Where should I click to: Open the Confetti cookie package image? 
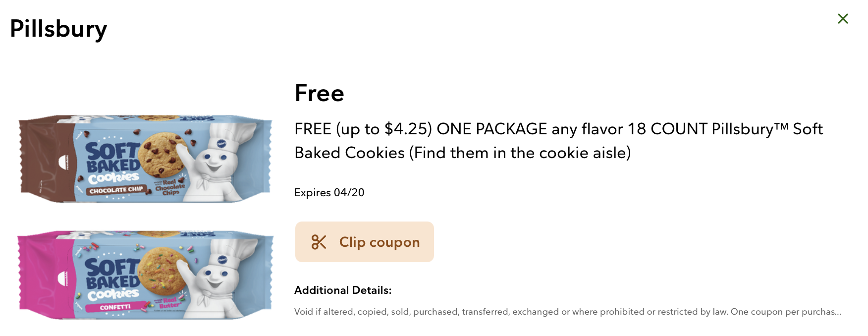[145, 275]
